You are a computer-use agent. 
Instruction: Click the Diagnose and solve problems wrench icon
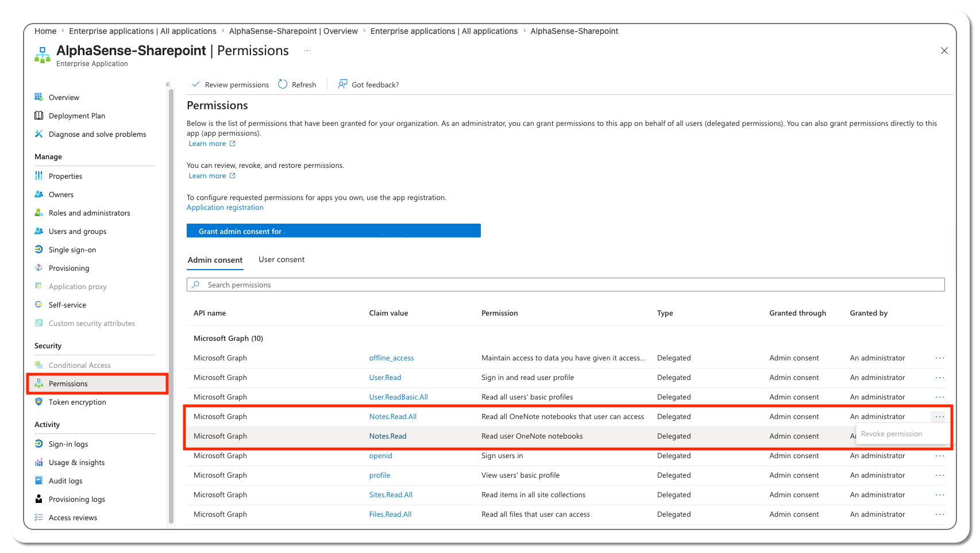click(x=38, y=134)
